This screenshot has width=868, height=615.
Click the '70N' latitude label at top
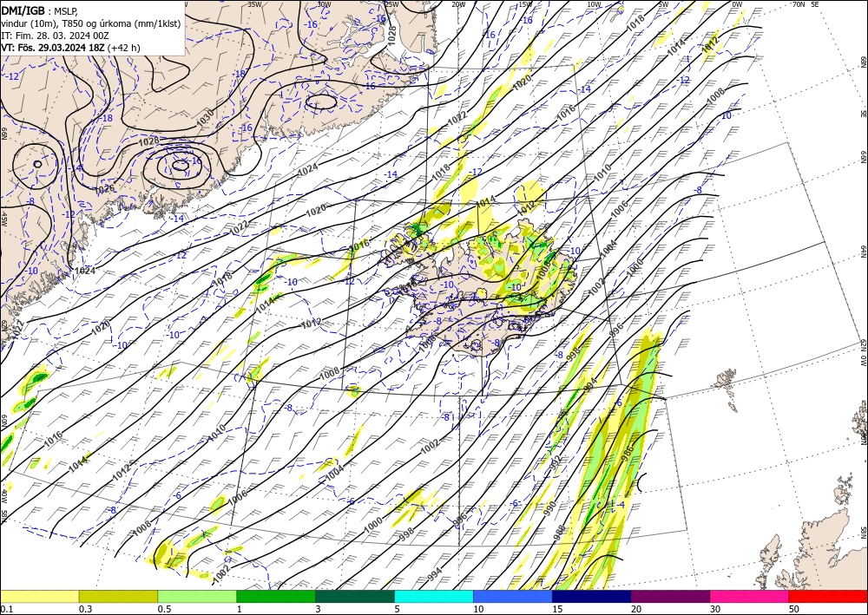point(799,4)
